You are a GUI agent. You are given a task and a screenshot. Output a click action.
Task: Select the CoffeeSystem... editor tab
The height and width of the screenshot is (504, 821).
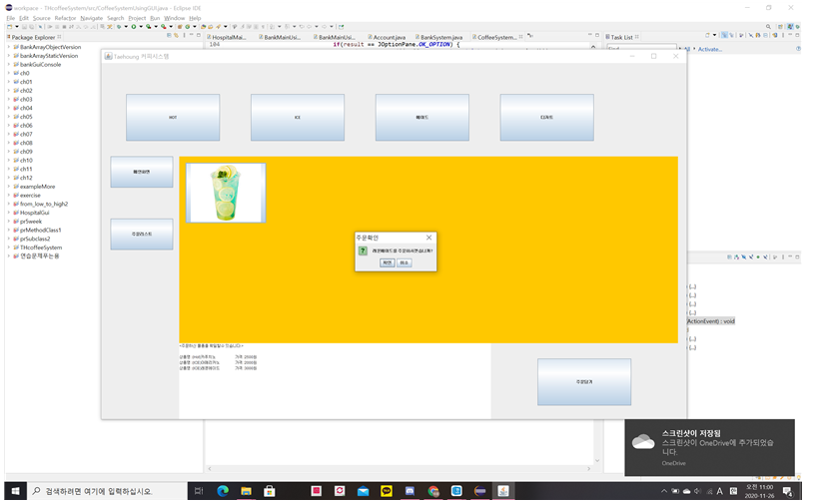coord(496,37)
